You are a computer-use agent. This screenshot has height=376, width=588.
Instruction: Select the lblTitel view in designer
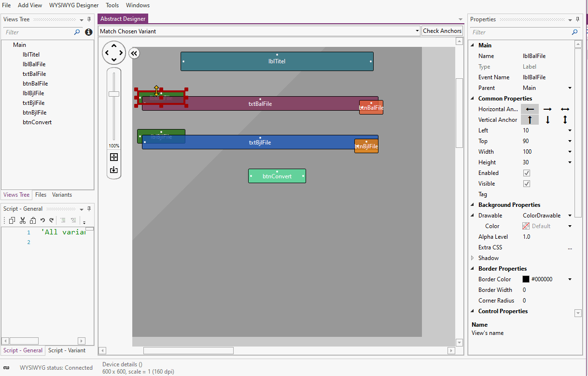[x=277, y=61]
